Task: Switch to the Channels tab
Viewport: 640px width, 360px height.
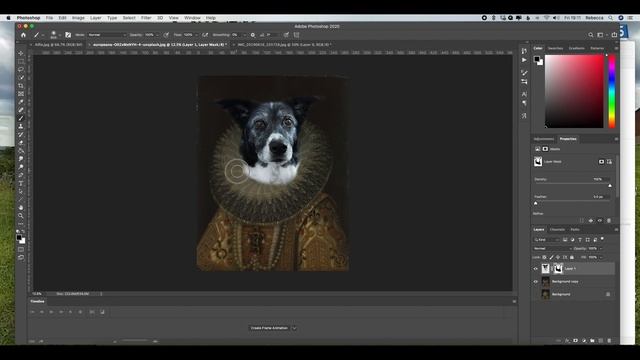Action: click(557, 230)
